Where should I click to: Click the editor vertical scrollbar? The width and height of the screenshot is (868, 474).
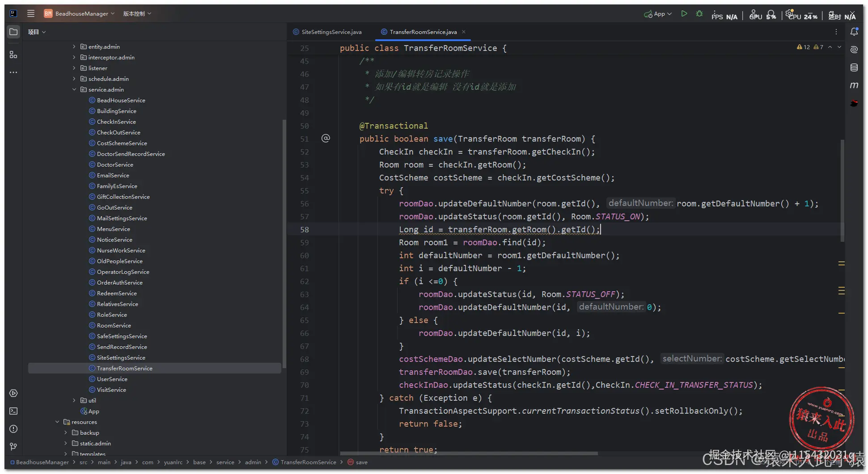[843, 191]
